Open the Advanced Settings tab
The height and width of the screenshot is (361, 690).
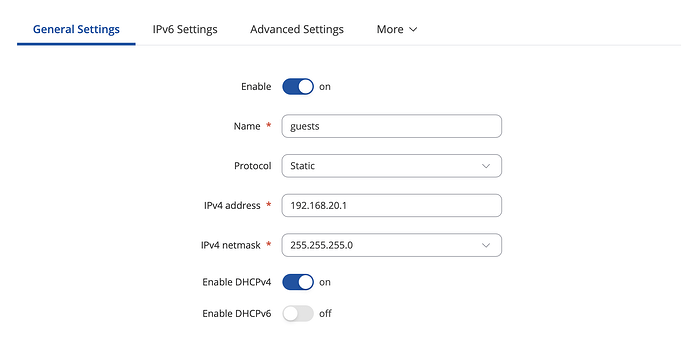pos(297,29)
